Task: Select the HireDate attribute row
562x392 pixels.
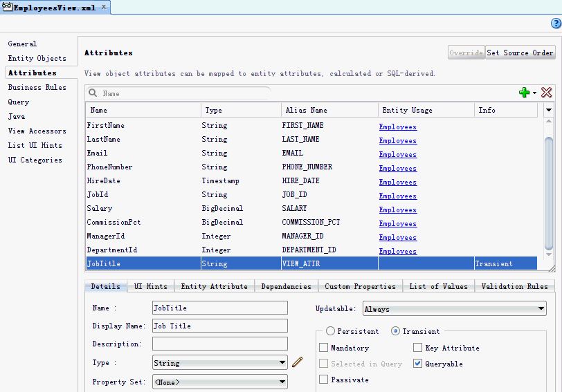Action: 311,180
